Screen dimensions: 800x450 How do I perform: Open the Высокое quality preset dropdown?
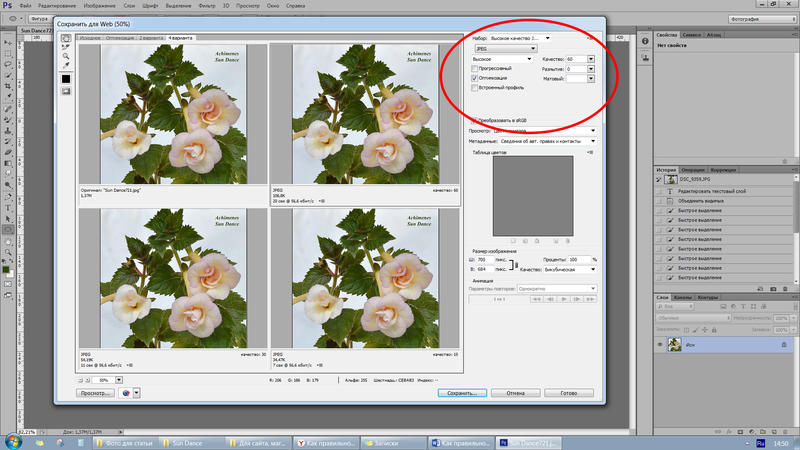[x=501, y=59]
